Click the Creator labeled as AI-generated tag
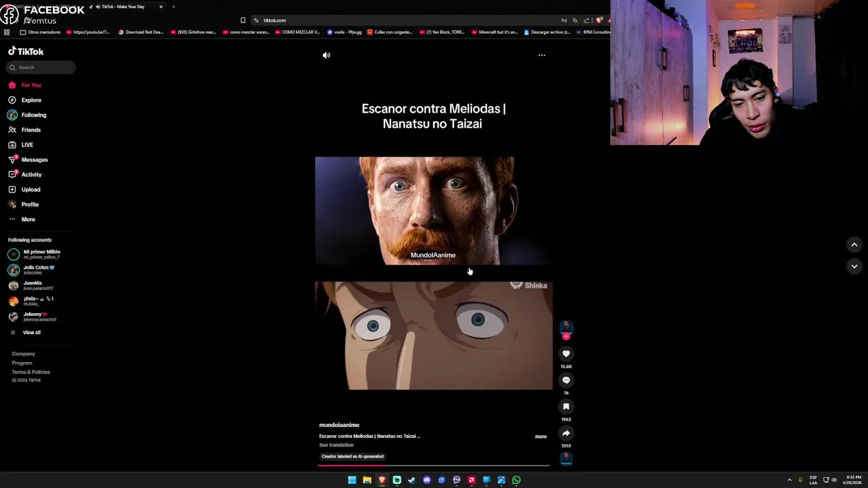868x488 pixels. 353,457
